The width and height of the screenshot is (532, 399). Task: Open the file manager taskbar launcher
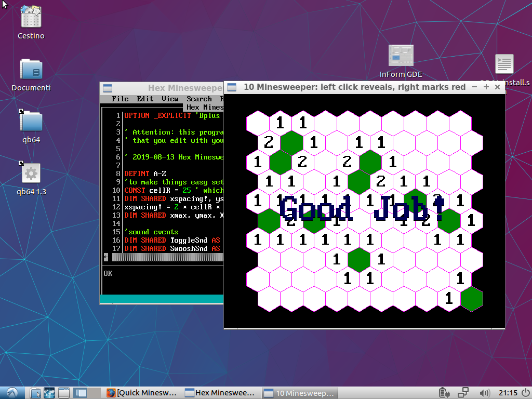[35, 393]
